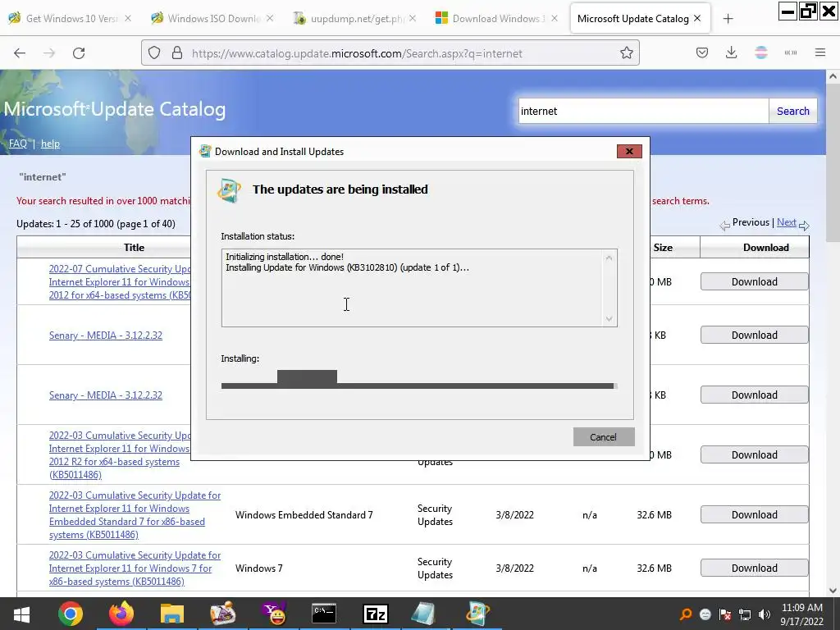Viewport: 840px width, 630px height.
Task: Click installation status scroll up arrow
Action: 609,258
